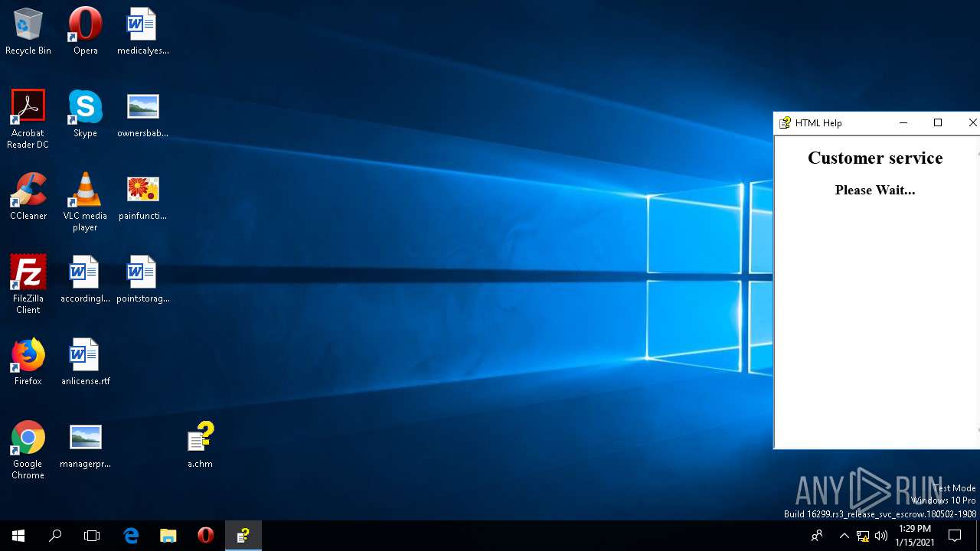The image size is (980, 551).
Task: Open Acrobat Reader DC shortcut
Action: tap(28, 119)
